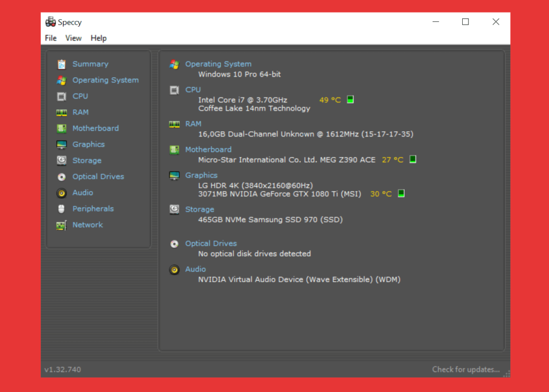
Task: Click the Coffee Lake 14nm Technology text
Action: pos(254,108)
